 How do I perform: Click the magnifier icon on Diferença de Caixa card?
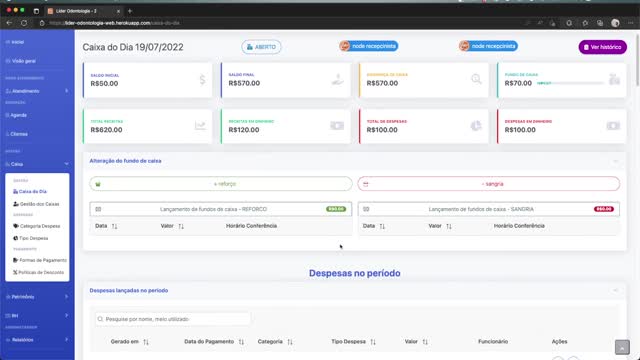click(476, 79)
